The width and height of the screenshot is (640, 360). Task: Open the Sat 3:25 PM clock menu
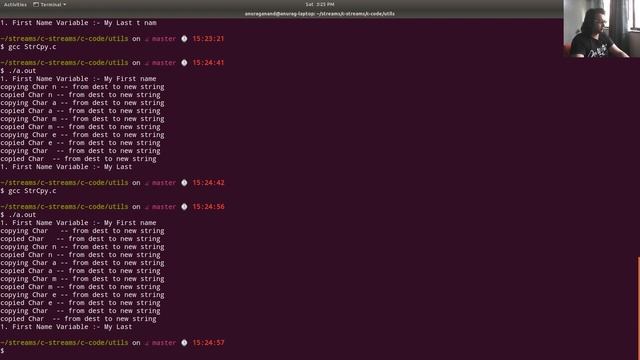[x=320, y=4]
